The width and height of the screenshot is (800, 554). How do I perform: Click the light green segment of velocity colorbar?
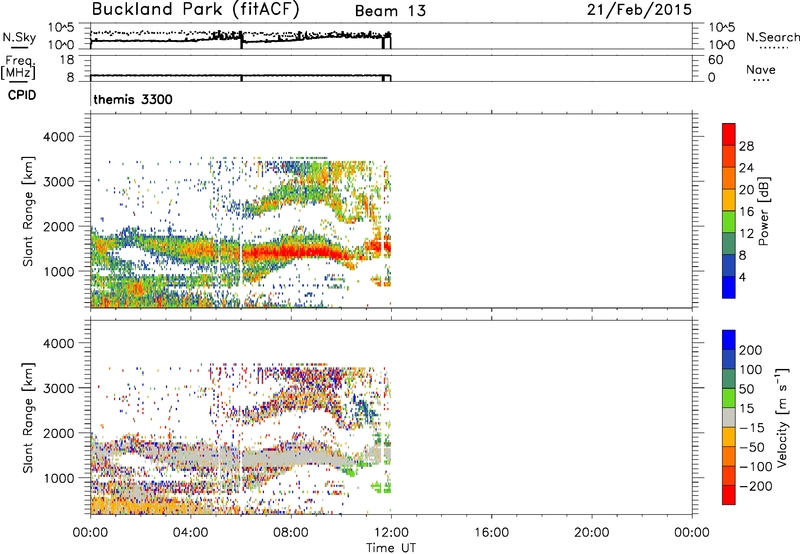[x=729, y=398]
